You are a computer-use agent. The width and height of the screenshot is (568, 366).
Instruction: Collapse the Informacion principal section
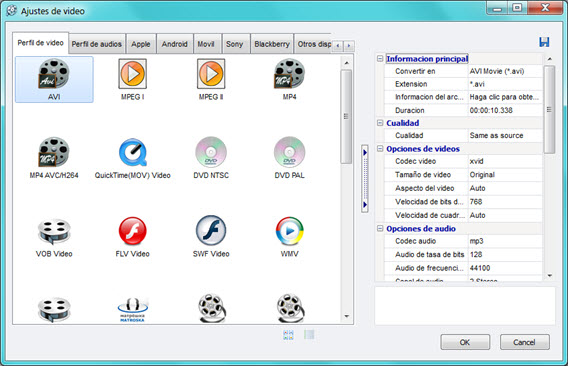click(x=380, y=58)
